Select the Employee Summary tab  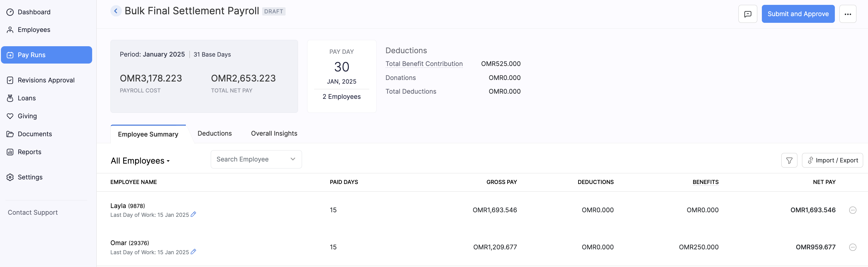(148, 134)
